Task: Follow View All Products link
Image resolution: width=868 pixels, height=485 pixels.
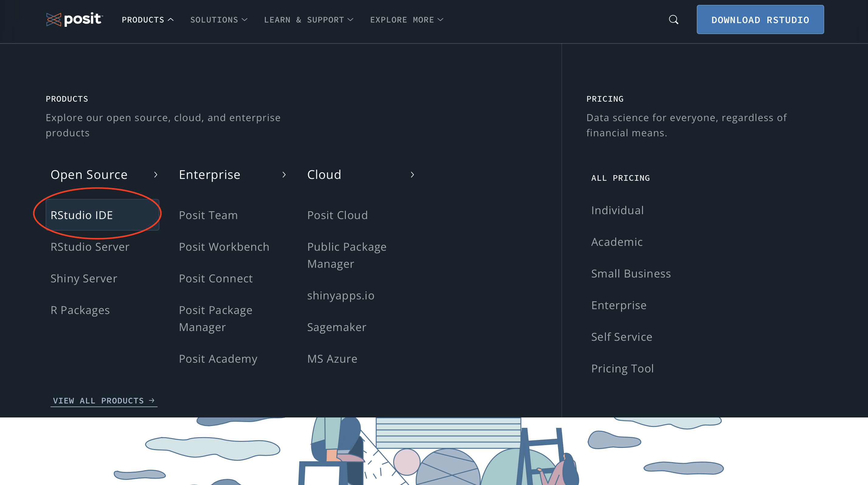Action: click(103, 400)
